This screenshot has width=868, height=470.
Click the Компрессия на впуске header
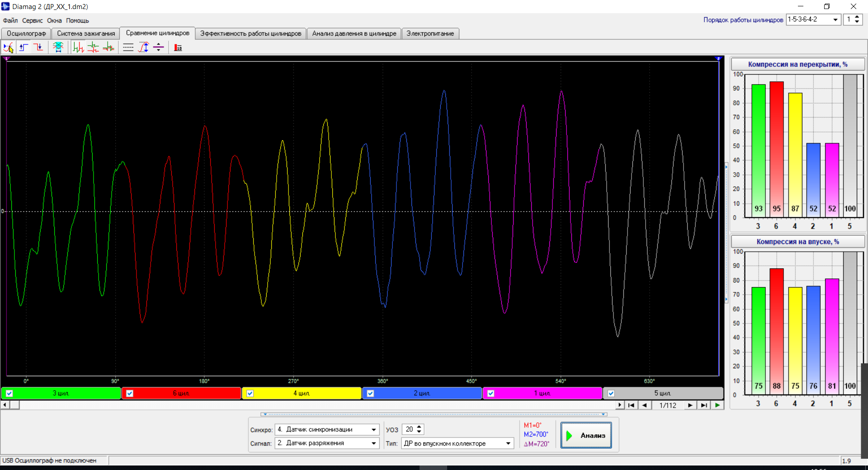click(x=798, y=242)
